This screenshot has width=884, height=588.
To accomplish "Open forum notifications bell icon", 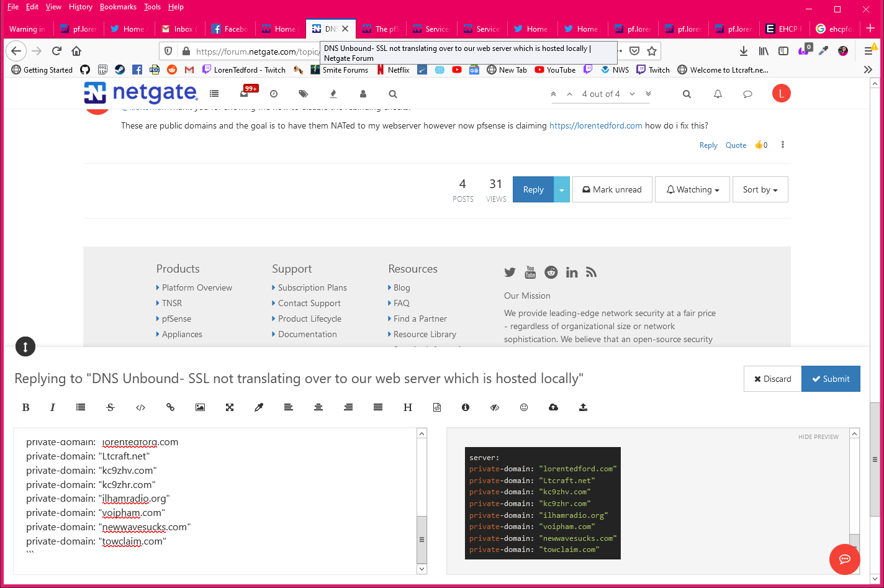I will pos(718,94).
